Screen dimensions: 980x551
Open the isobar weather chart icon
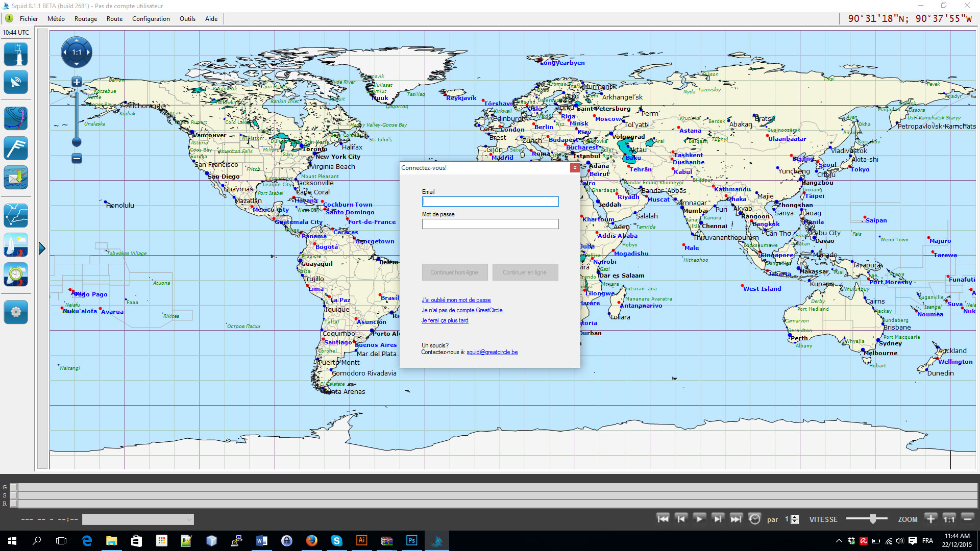(16, 118)
